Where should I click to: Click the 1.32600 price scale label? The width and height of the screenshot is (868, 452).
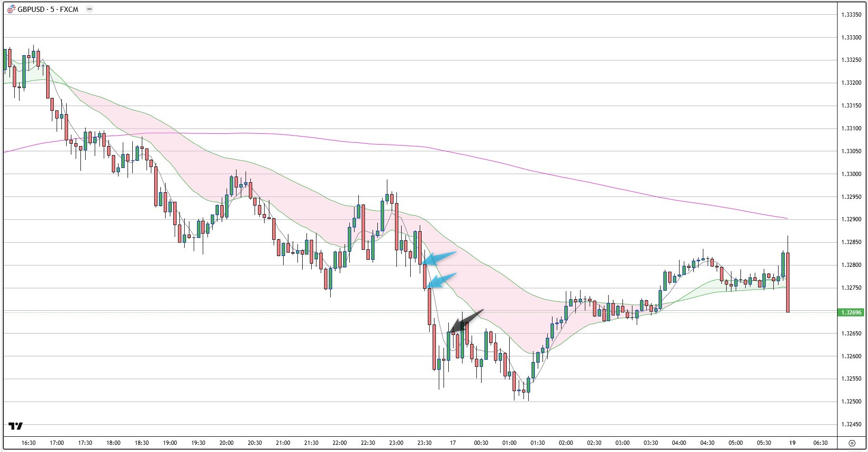coord(851,356)
